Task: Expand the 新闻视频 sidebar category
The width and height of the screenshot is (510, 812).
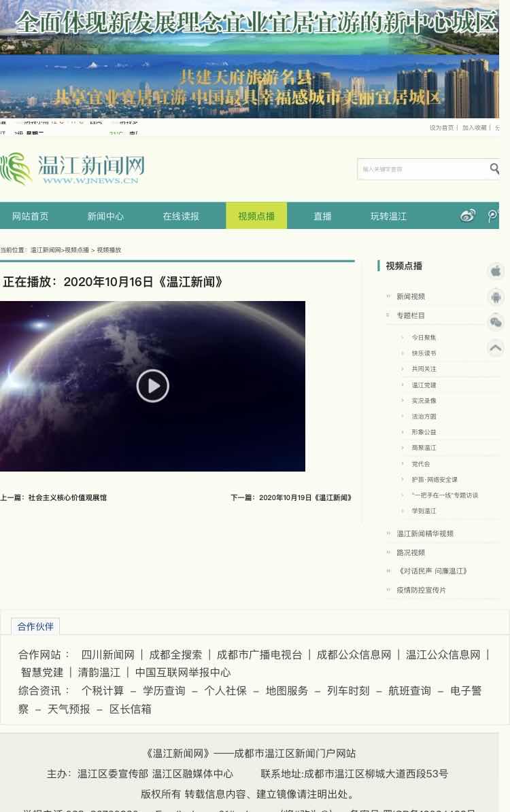Action: (410, 296)
